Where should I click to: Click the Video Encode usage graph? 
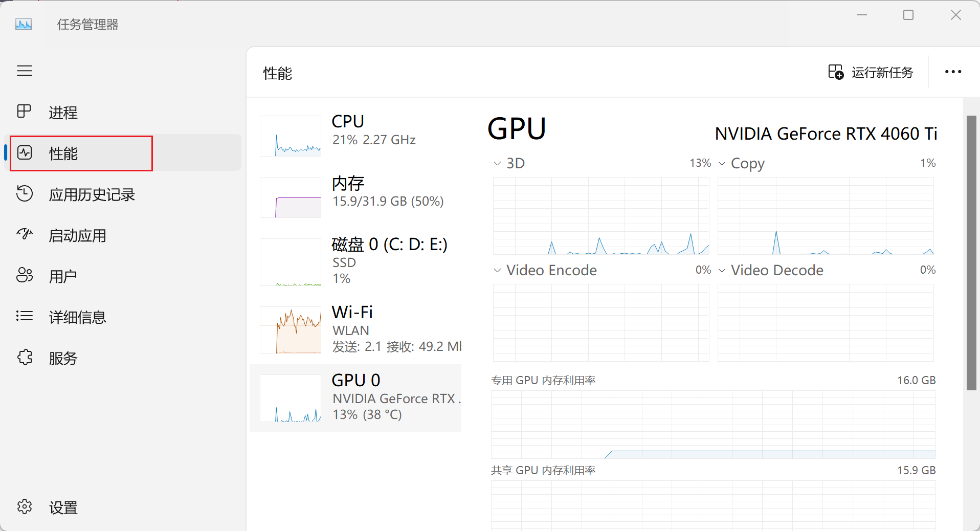(601, 323)
